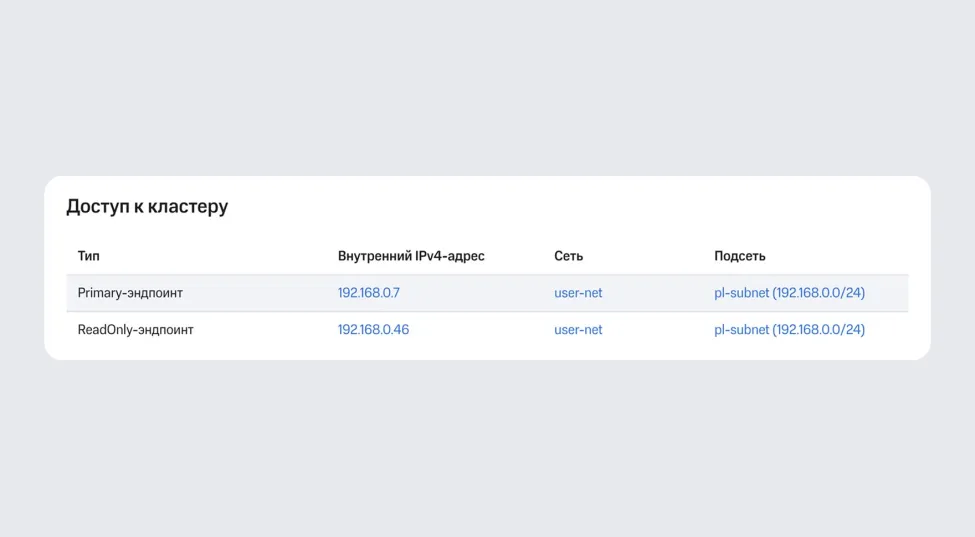Click the (192.168.0.0/24) text in ReadOnly row
This screenshot has height=537, width=975.
(x=819, y=329)
